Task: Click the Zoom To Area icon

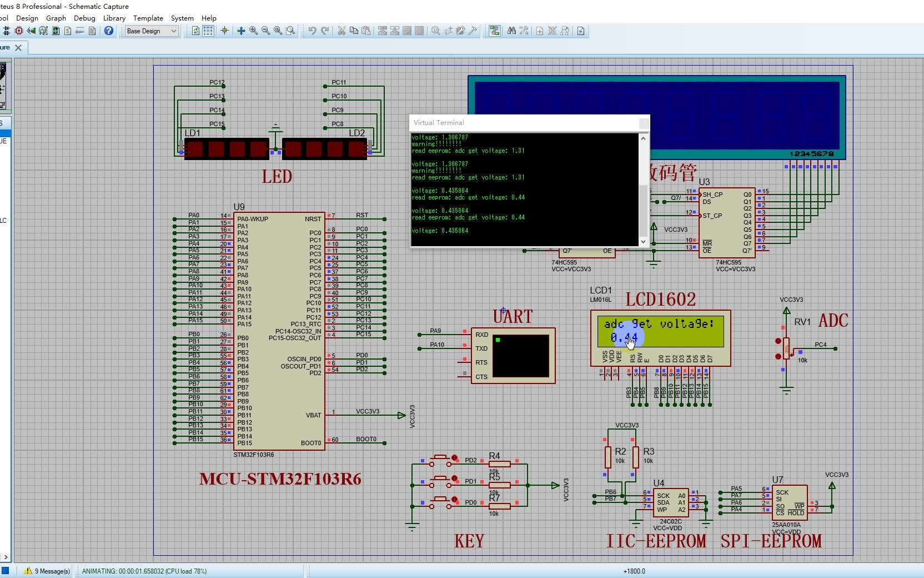Action: [290, 31]
